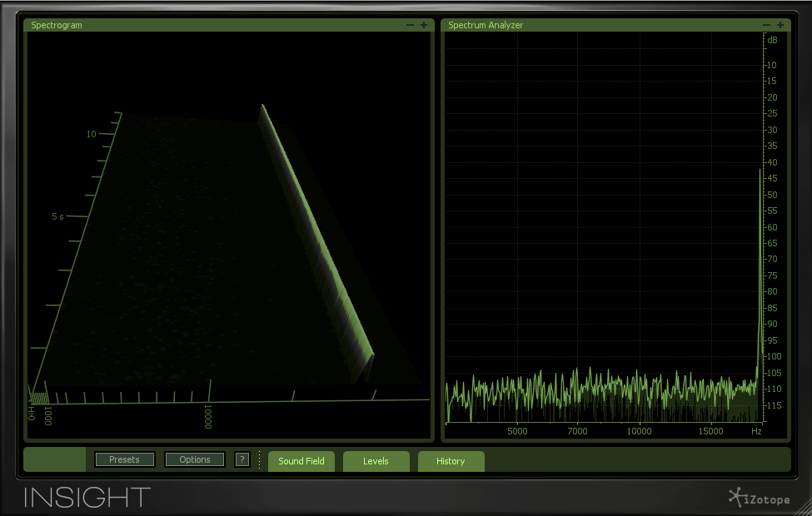Click the 5 s time axis label
The height and width of the screenshot is (516, 812).
pyautogui.click(x=57, y=216)
